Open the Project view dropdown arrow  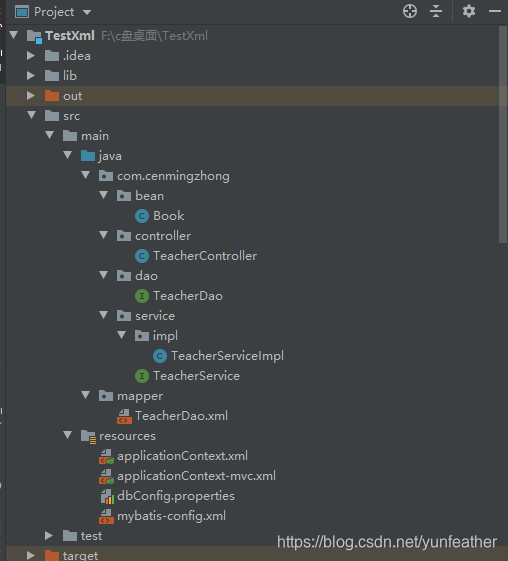[x=87, y=13]
